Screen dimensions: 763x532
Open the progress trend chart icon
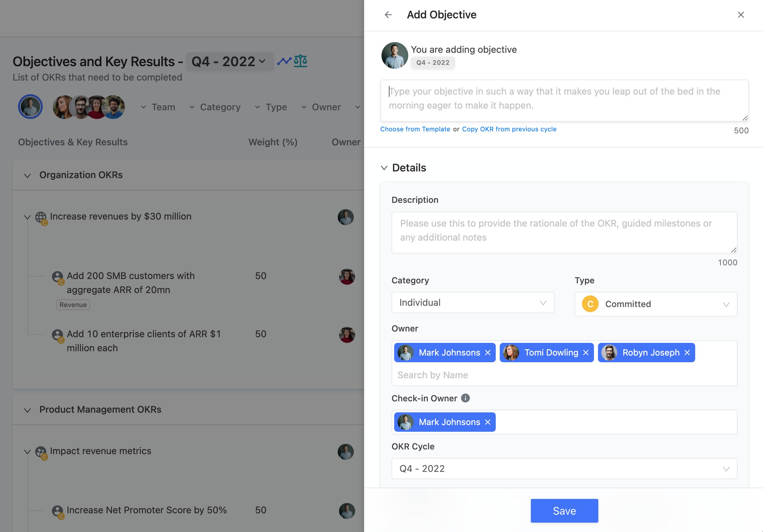(x=284, y=61)
